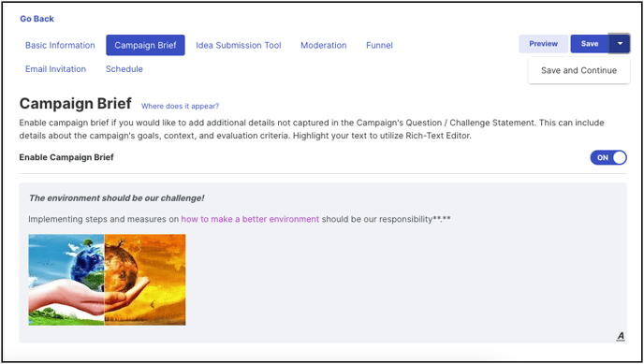Open the Schedule tab

click(x=124, y=69)
